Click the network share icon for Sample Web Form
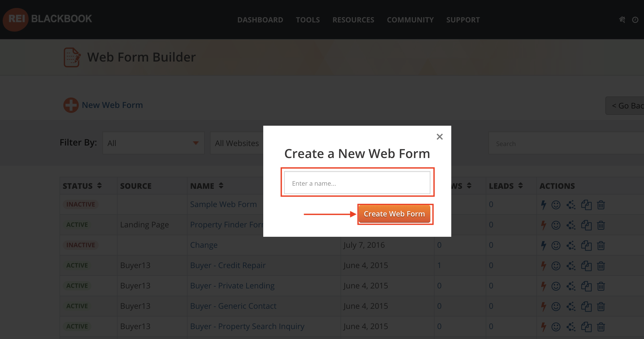This screenshot has width=644, height=339. tap(571, 205)
